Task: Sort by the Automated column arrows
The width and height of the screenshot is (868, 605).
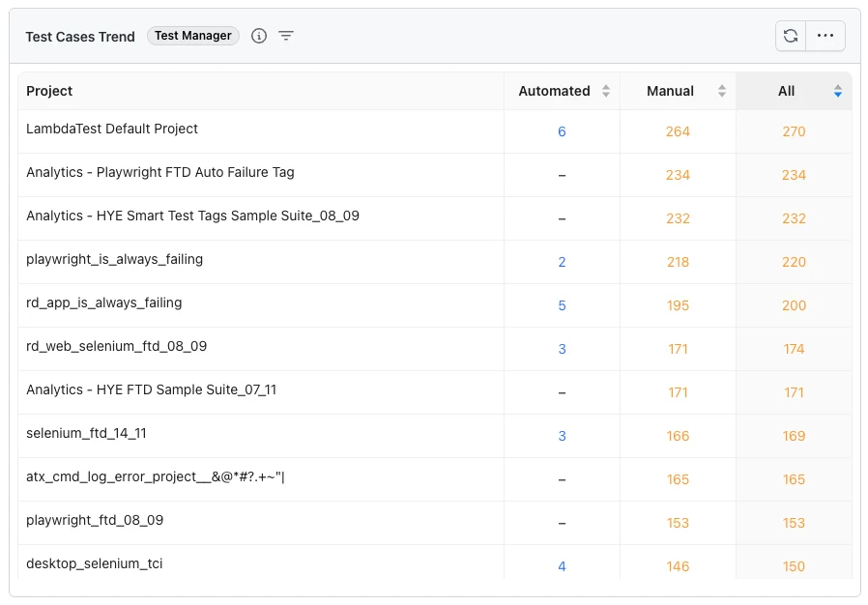Action: [606, 91]
